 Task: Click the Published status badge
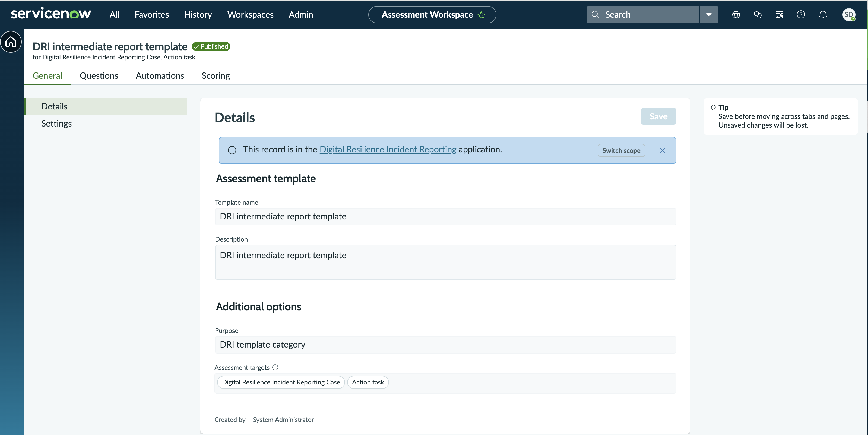click(211, 46)
